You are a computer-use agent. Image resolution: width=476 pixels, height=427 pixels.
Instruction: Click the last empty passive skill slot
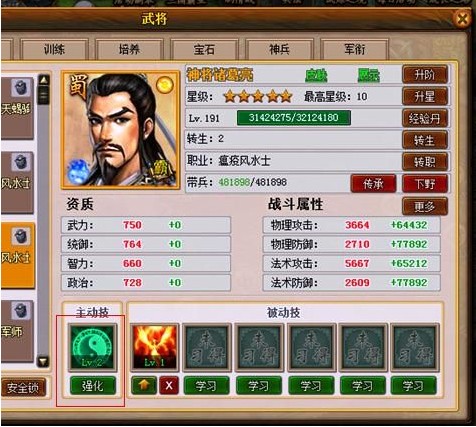point(415,347)
